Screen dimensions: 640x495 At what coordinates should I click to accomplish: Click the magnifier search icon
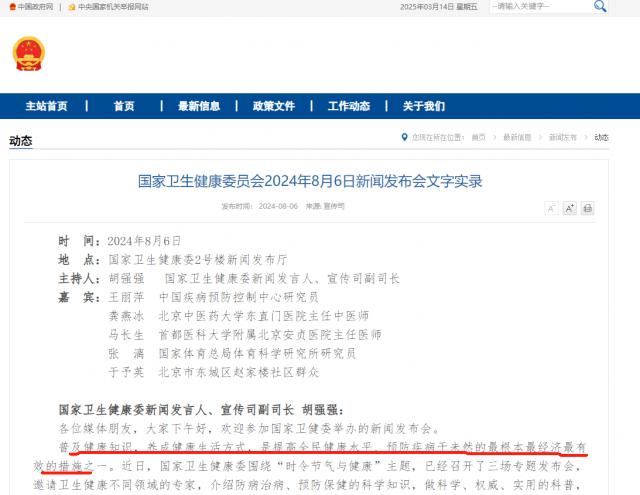pyautogui.click(x=600, y=6)
